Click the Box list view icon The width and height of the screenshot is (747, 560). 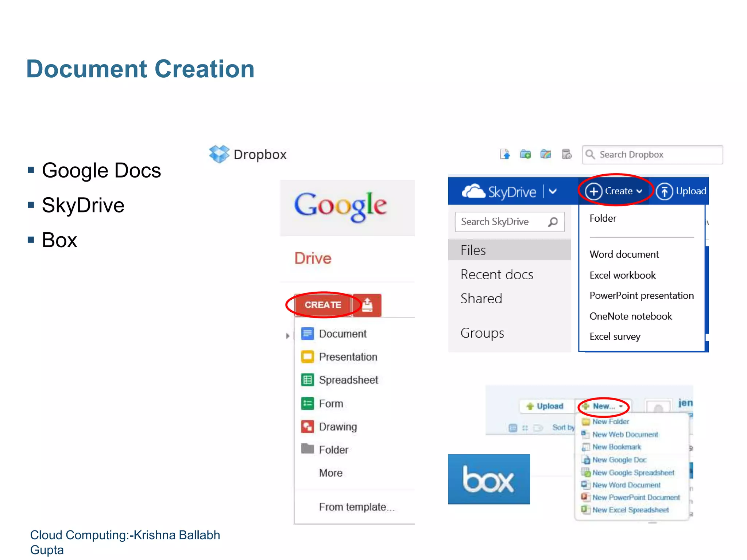tap(513, 428)
